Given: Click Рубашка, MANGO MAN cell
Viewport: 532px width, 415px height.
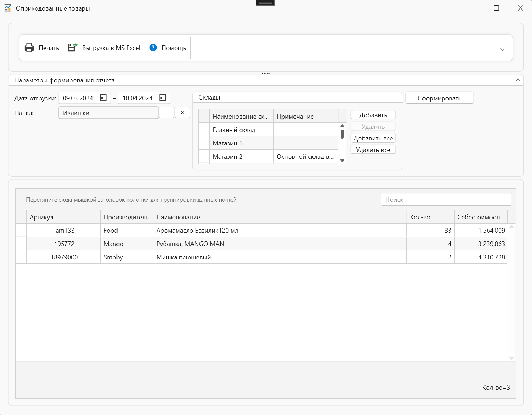Looking at the screenshot, I should (280, 244).
